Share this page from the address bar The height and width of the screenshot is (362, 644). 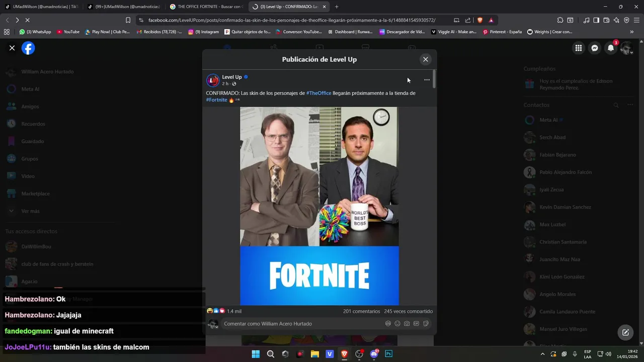[468, 20]
